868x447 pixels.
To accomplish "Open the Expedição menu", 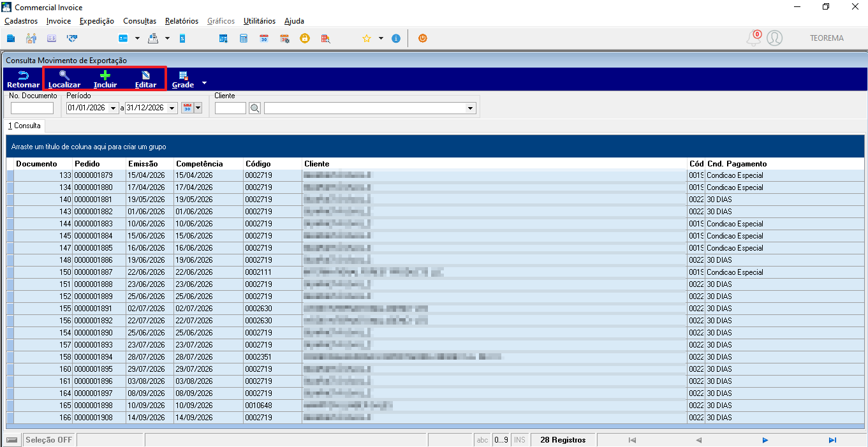I will [97, 21].
